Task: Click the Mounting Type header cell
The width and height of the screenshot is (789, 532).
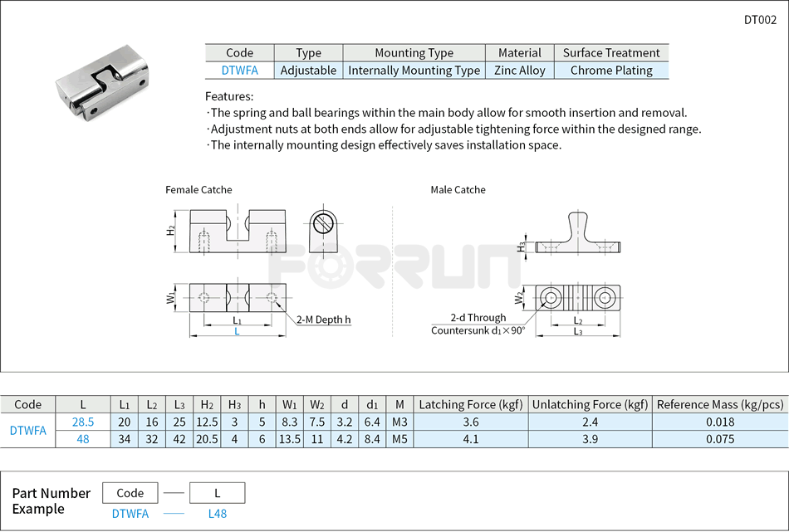Action: pos(413,52)
